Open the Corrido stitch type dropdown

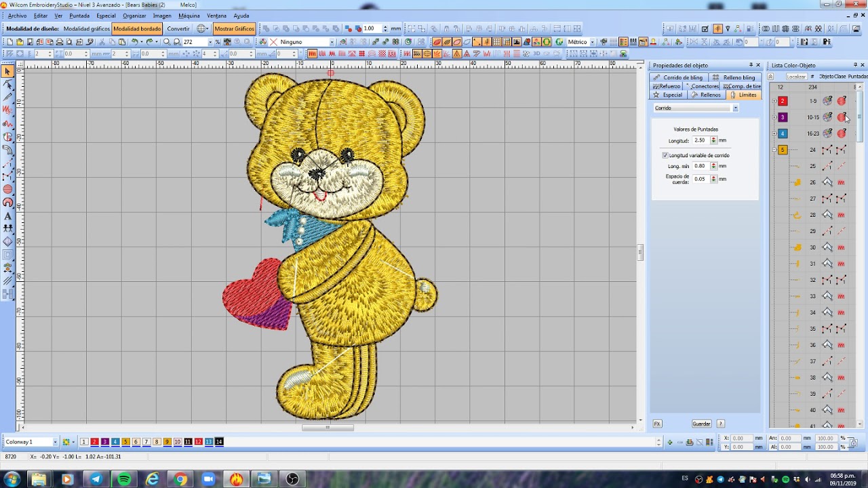pos(735,108)
